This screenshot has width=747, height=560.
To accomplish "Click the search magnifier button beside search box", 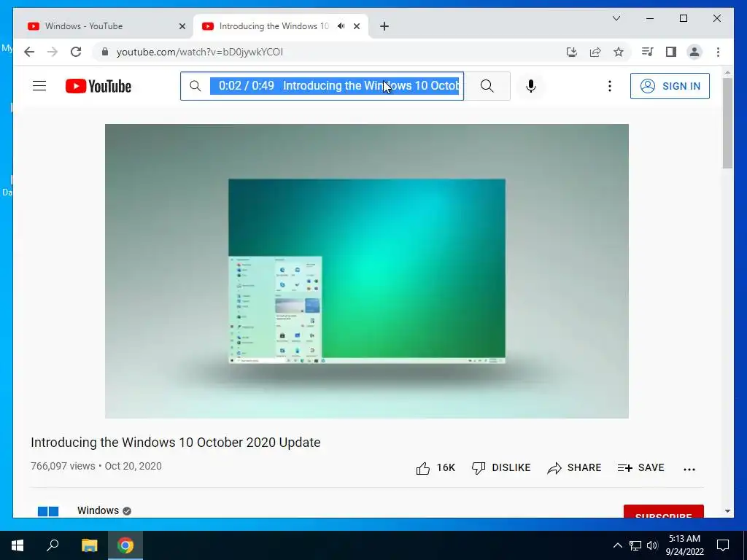I will click(x=487, y=86).
